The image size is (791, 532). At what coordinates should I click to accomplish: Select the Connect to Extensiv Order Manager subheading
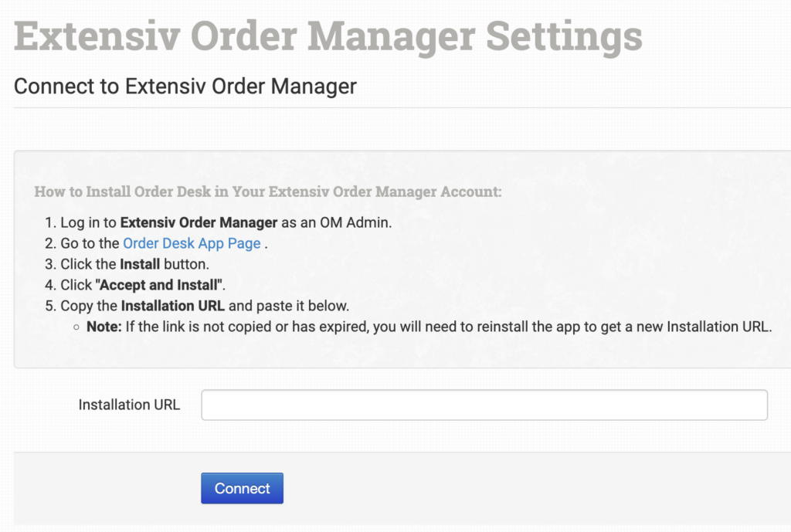pyautogui.click(x=185, y=86)
